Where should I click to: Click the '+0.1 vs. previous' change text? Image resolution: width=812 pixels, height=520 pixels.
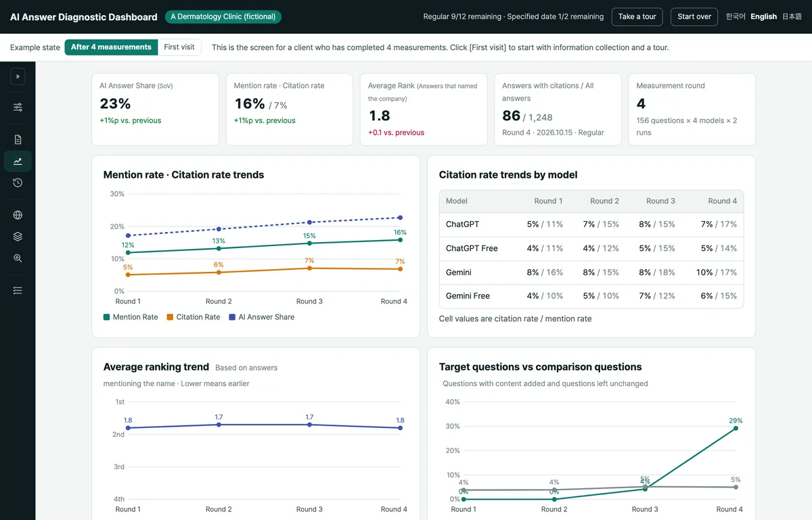397,133
